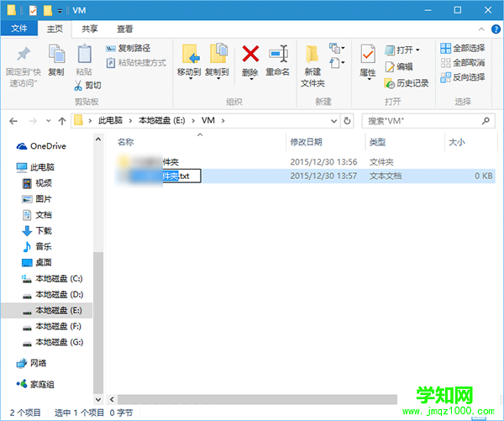The height and width of the screenshot is (421, 504).
Task: Click the Open (打开) button
Action: coord(399,50)
